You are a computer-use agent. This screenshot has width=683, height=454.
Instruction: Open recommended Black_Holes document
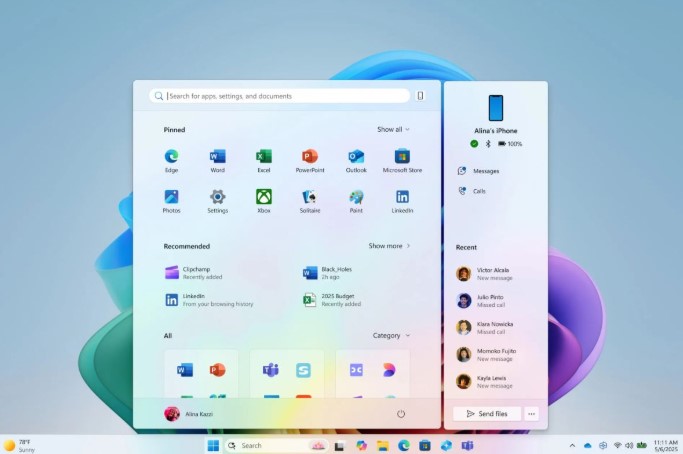[328, 273]
